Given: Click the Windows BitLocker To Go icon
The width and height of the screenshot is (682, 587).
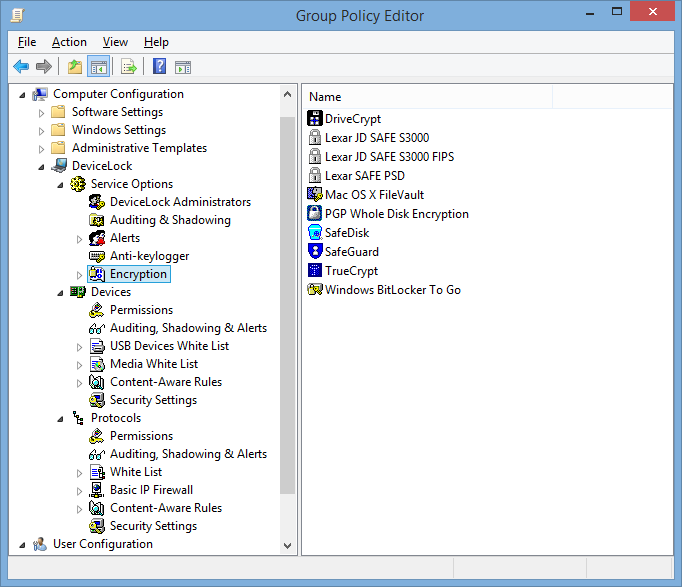Looking at the screenshot, I should pos(314,290).
